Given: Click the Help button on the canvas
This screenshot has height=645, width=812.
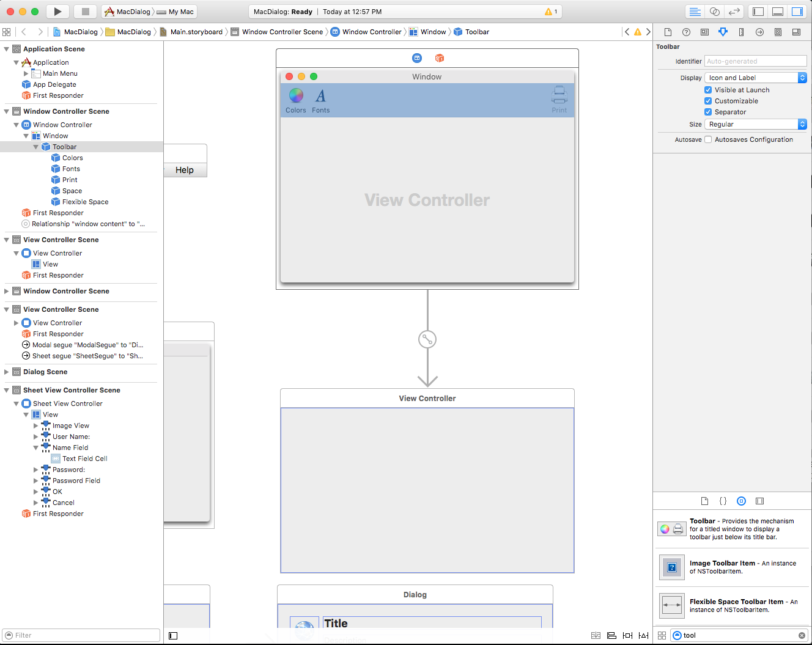Looking at the screenshot, I should coord(185,170).
